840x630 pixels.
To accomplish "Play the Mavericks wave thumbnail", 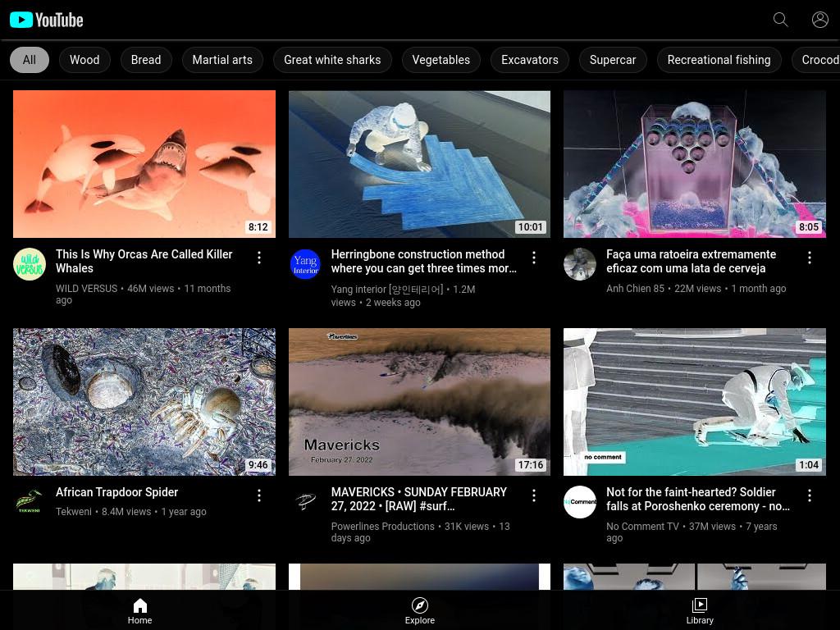I will point(419,402).
